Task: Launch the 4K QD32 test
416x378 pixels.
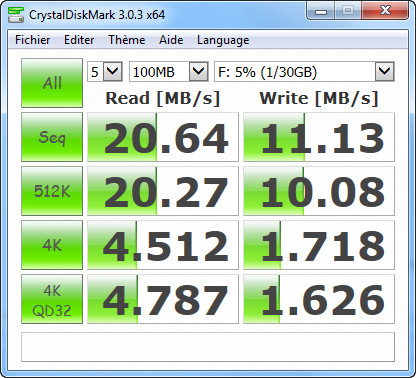Action: coord(52,299)
